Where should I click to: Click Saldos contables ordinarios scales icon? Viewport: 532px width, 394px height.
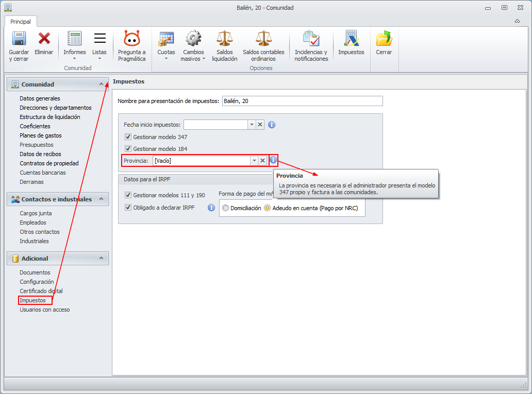(263, 38)
